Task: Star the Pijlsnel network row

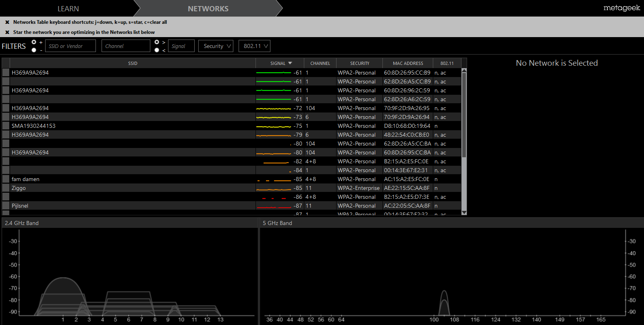Action: tap(6, 206)
